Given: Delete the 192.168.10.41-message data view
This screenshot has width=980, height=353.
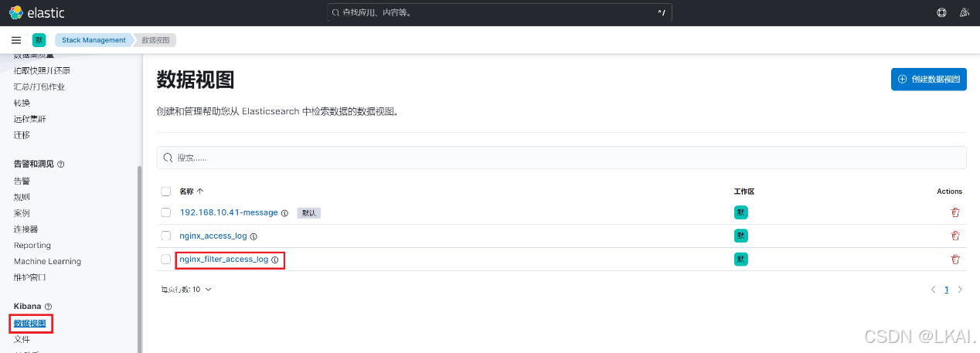Looking at the screenshot, I should pyautogui.click(x=955, y=212).
